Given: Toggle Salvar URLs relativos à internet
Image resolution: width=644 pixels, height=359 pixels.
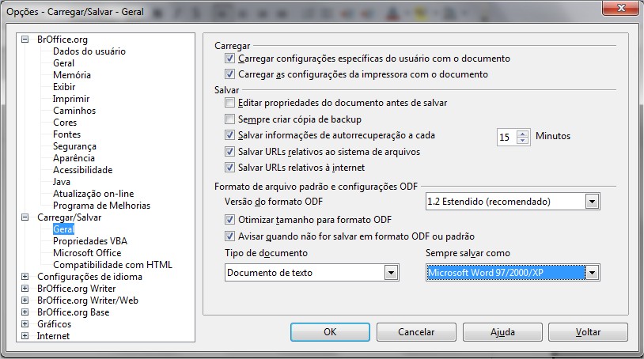Looking at the screenshot, I should pyautogui.click(x=229, y=168).
